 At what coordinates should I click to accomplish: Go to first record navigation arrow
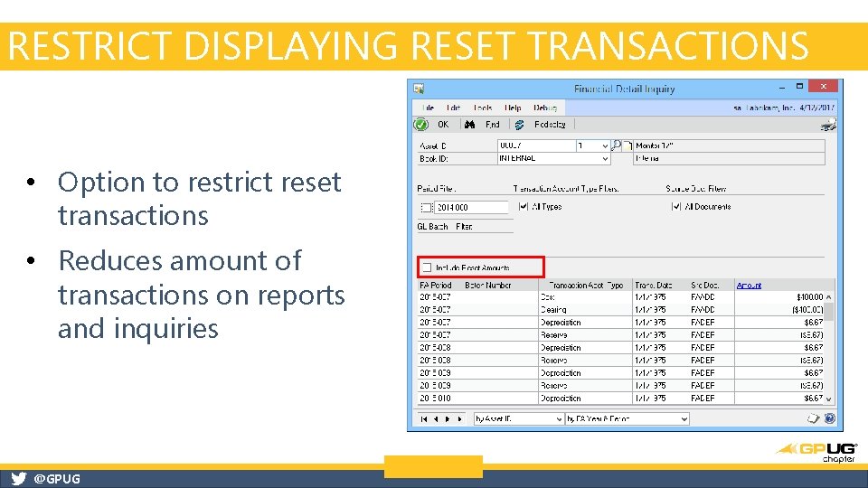coord(424,419)
